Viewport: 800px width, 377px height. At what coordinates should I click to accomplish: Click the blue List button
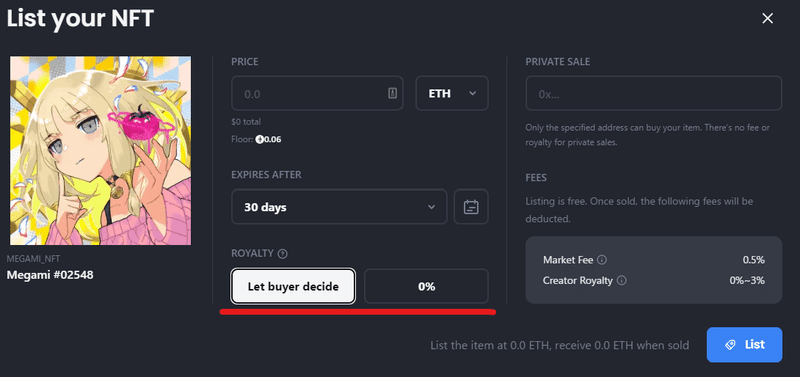[744, 345]
